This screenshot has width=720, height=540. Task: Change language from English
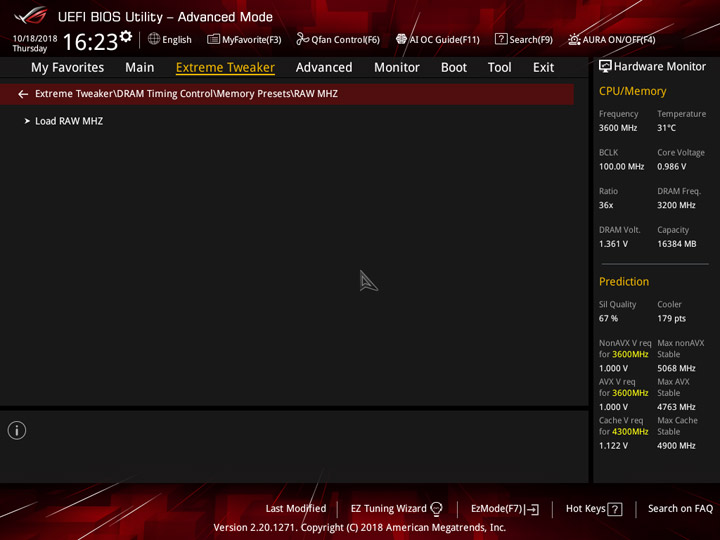pos(177,39)
